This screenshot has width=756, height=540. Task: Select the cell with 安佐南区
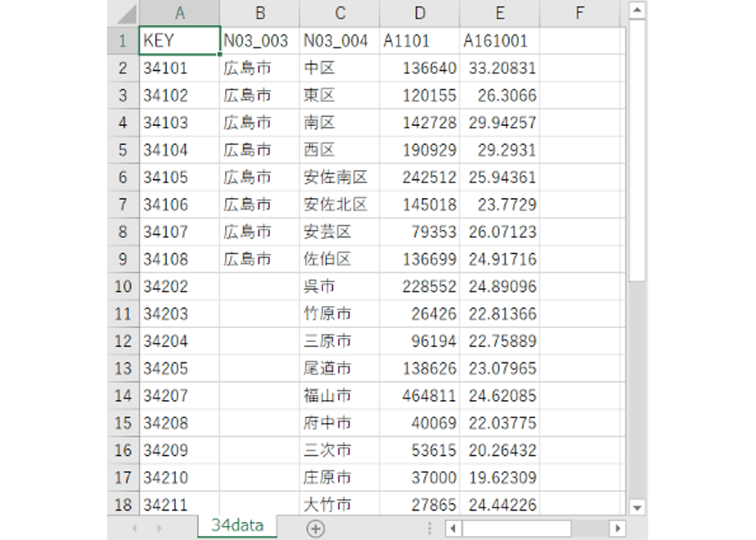pos(340,178)
